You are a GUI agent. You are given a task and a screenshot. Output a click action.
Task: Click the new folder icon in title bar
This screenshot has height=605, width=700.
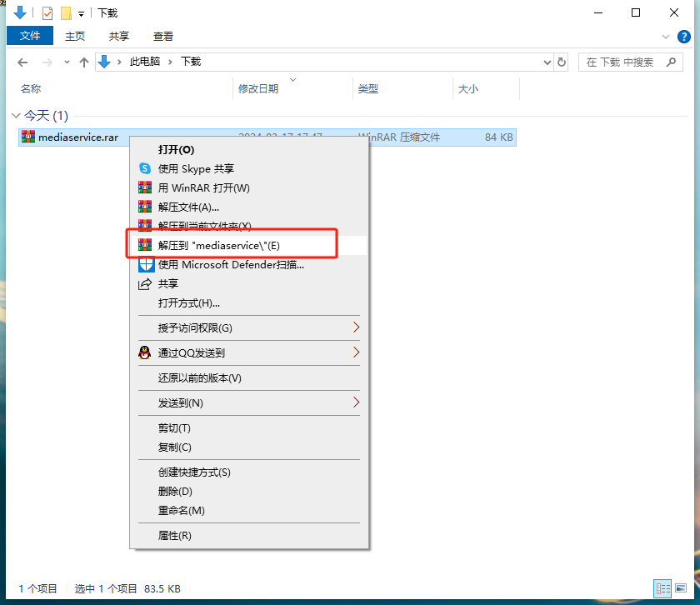tap(66, 13)
